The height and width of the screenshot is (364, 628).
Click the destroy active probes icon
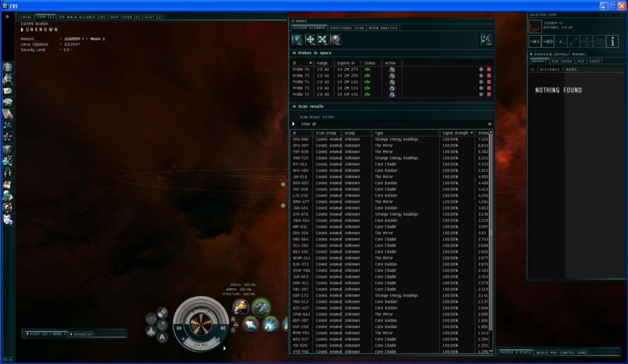point(335,39)
